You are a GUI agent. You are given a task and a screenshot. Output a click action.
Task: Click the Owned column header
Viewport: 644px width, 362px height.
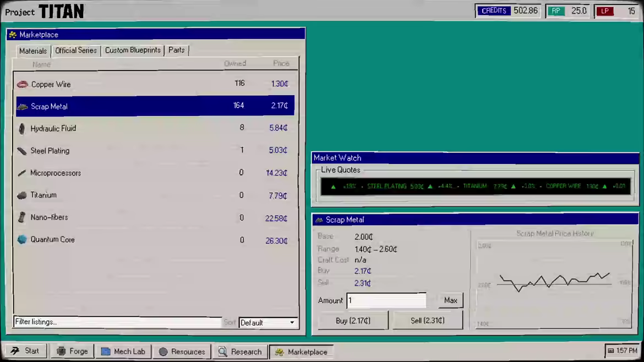click(x=235, y=64)
